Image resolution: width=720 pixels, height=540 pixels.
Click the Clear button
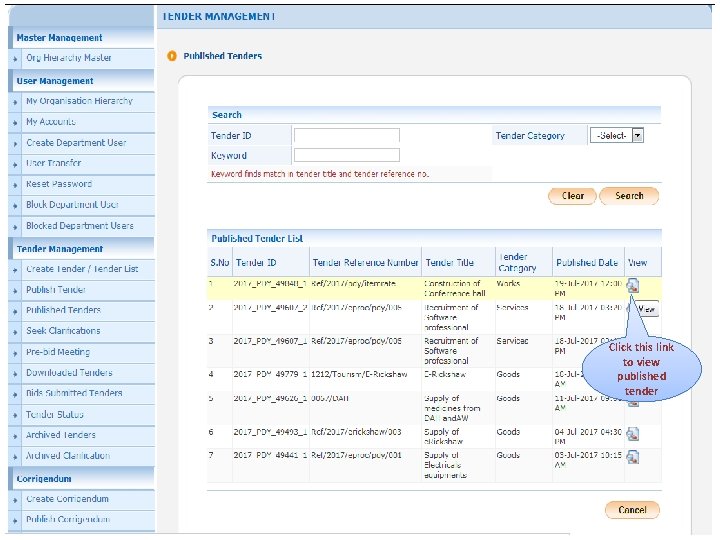(x=573, y=196)
